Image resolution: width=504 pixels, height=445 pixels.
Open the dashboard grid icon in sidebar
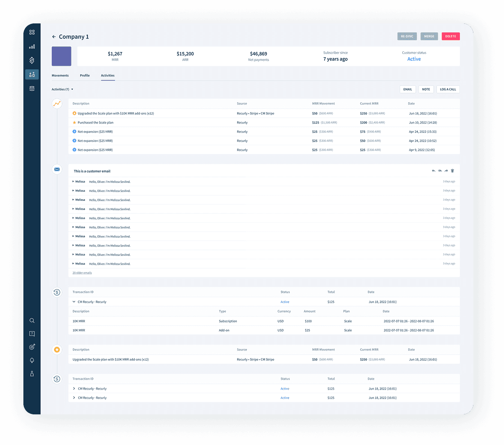click(x=32, y=32)
